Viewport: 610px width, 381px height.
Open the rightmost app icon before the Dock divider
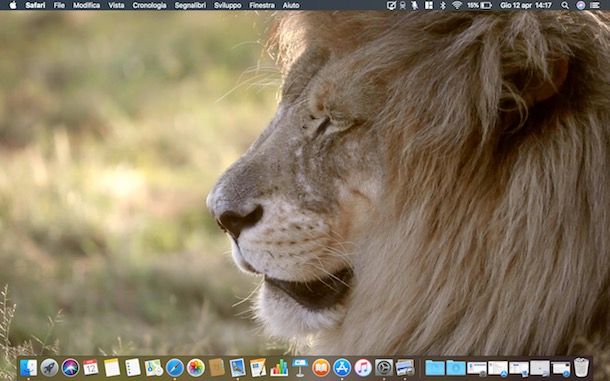point(405,368)
